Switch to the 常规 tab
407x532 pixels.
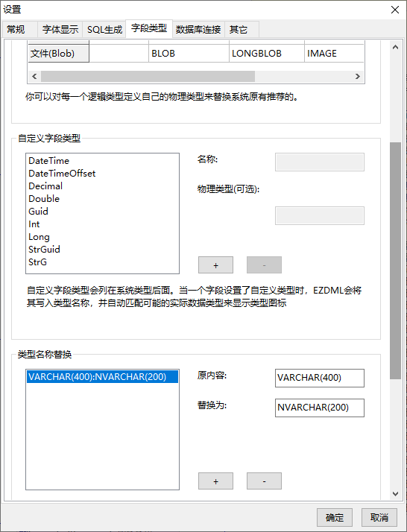19,30
